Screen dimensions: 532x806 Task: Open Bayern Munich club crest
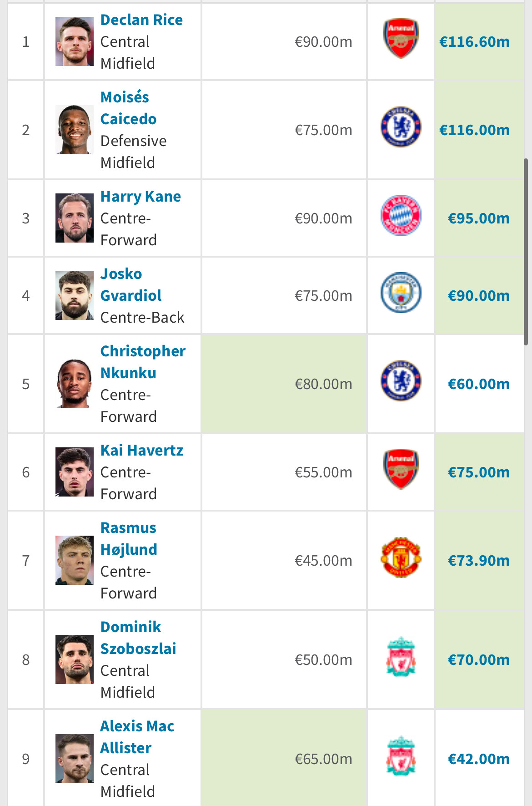click(401, 215)
